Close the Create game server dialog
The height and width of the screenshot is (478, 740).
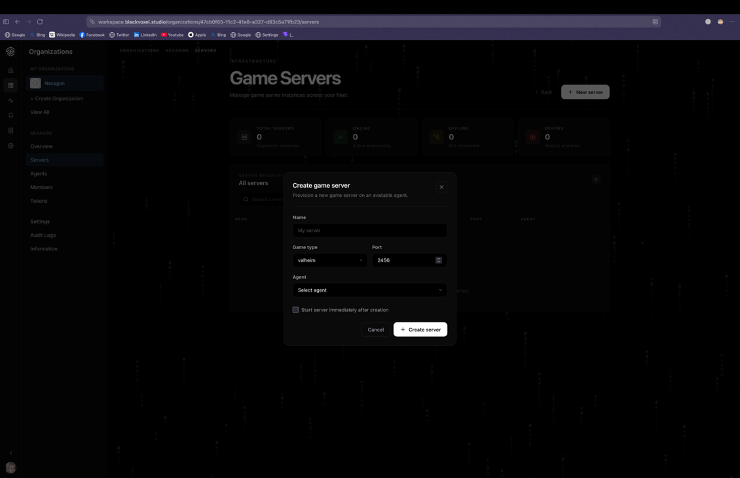pyautogui.click(x=441, y=187)
